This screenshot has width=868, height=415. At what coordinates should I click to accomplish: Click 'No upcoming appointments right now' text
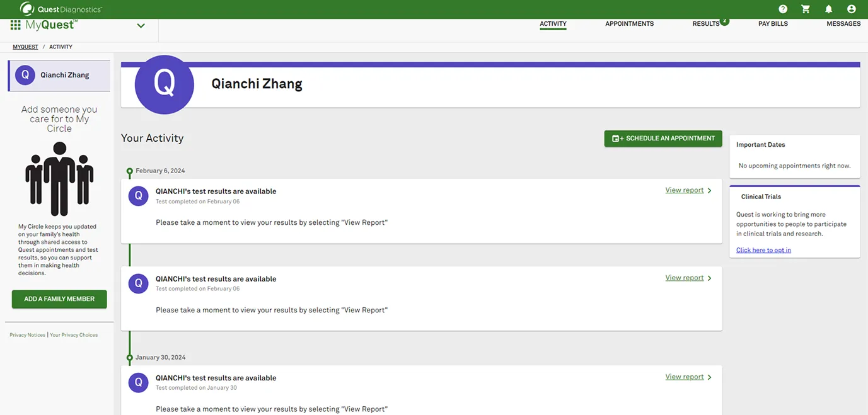point(794,166)
